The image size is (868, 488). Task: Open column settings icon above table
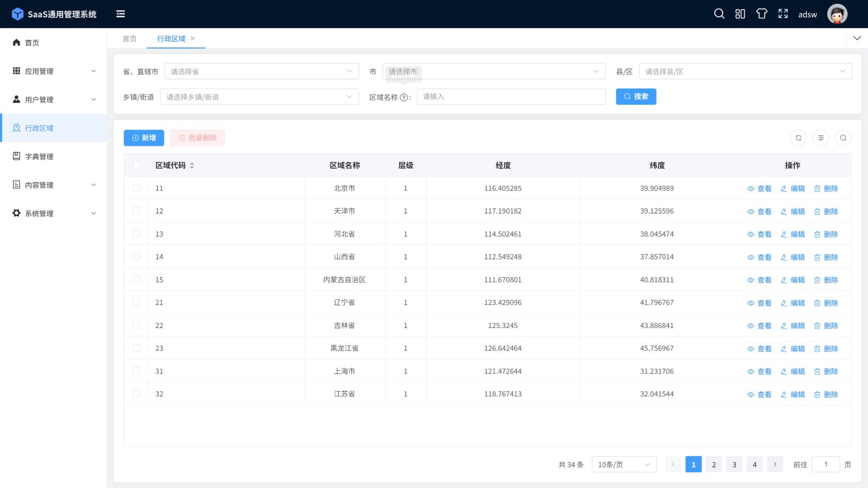[821, 138]
